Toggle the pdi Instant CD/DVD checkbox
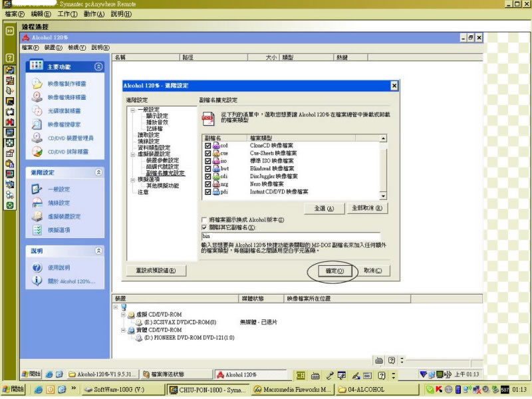 (x=207, y=192)
